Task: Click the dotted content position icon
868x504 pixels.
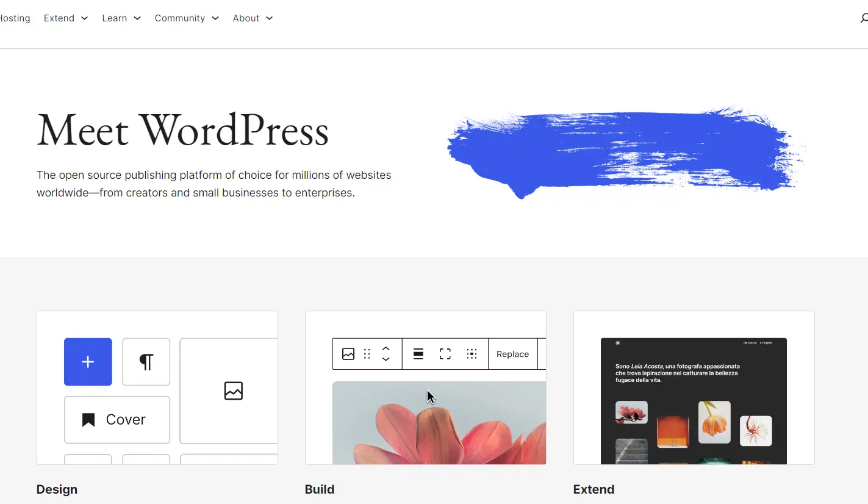Action: coord(472,354)
